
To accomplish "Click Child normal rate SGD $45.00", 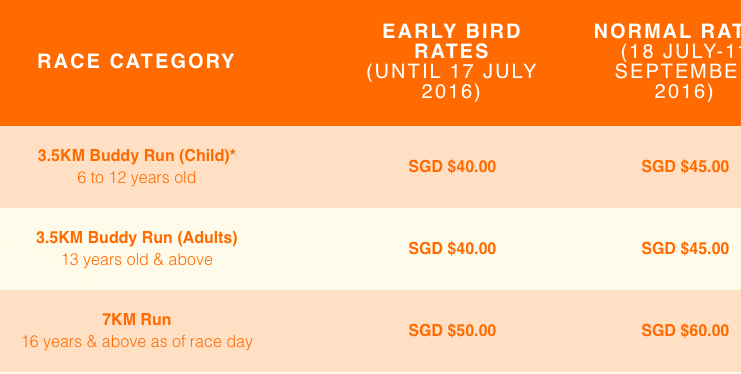I will tap(685, 167).
